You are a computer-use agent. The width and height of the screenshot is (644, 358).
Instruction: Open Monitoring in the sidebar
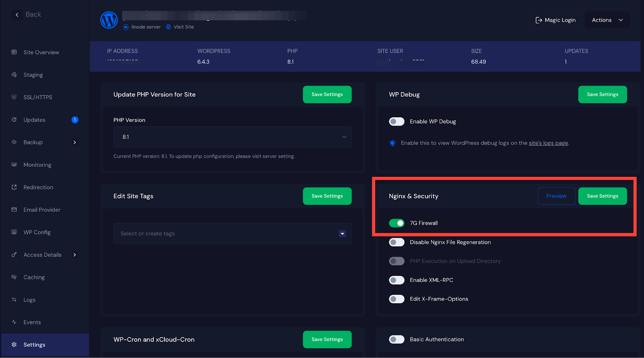coord(37,165)
